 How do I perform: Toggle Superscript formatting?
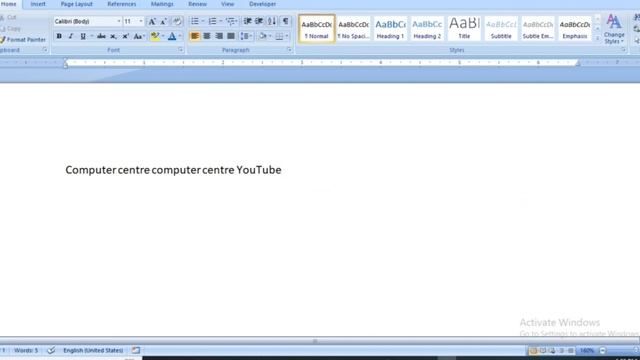(x=126, y=36)
